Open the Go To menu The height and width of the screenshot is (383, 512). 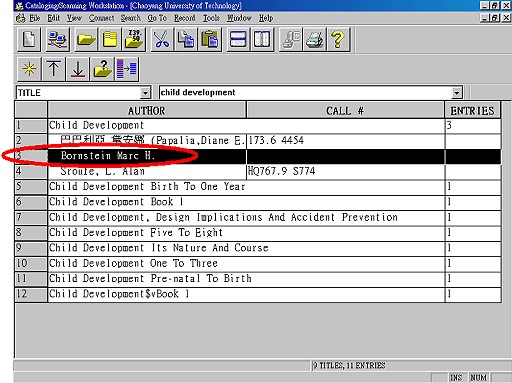[x=157, y=18]
